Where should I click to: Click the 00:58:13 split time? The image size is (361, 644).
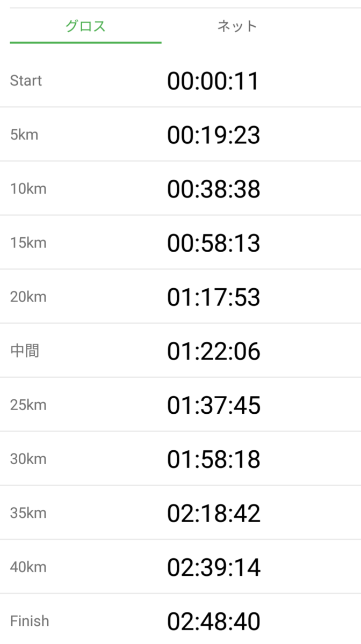[213, 244]
